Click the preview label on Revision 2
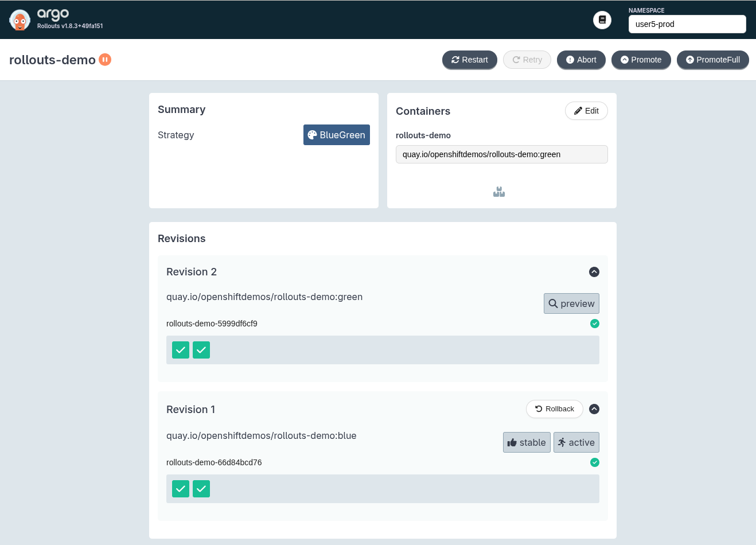 pyautogui.click(x=572, y=303)
